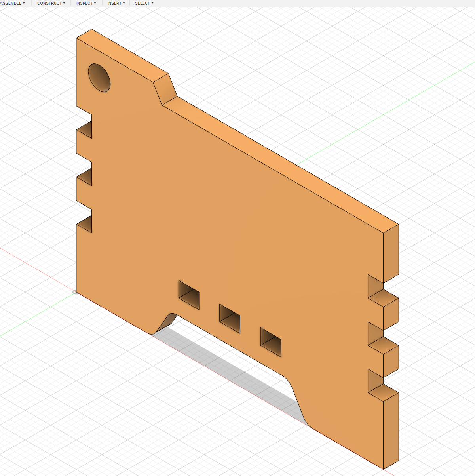Open the CONSTRUCT dropdown menu
The height and width of the screenshot is (476, 475).
(x=51, y=3)
